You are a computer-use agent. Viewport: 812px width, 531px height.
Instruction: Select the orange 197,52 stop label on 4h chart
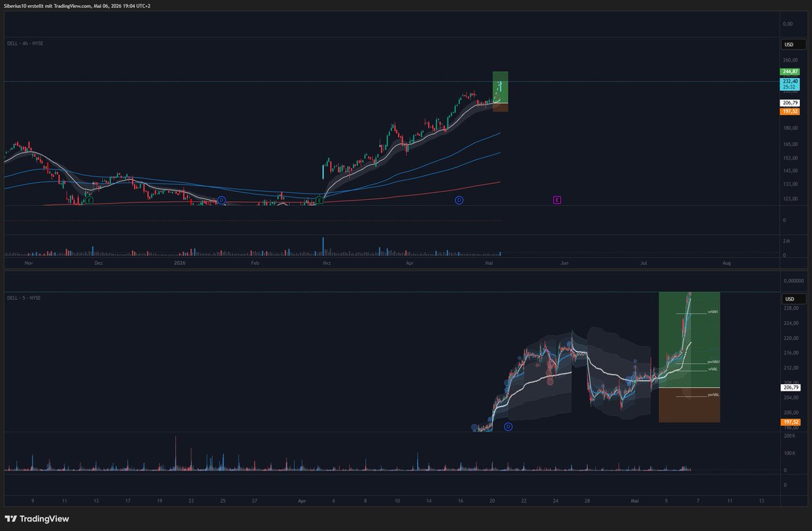pos(790,111)
